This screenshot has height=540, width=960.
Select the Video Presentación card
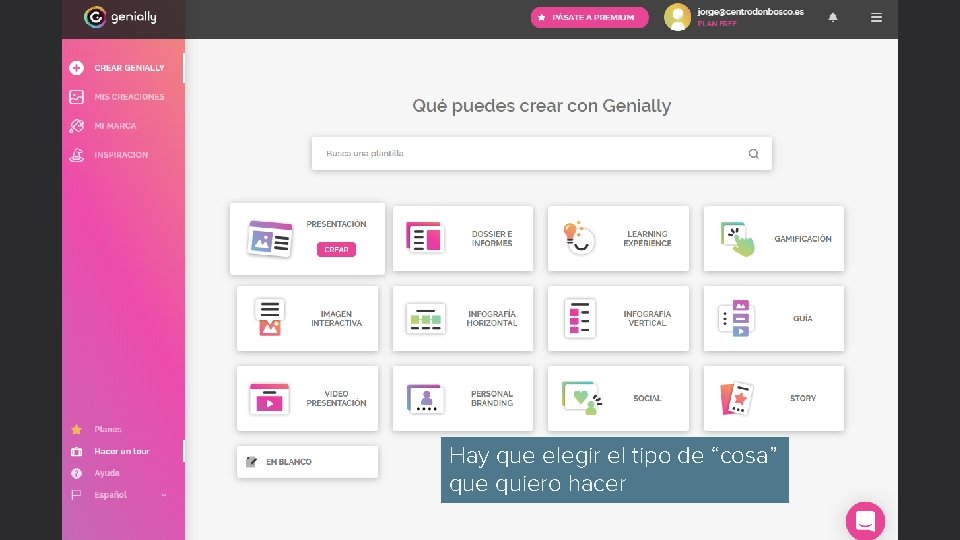pyautogui.click(x=307, y=399)
